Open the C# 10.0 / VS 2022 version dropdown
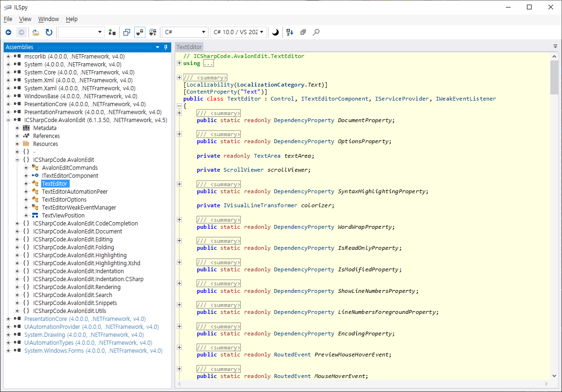Image resolution: width=562 pixels, height=392 pixels. point(238,32)
